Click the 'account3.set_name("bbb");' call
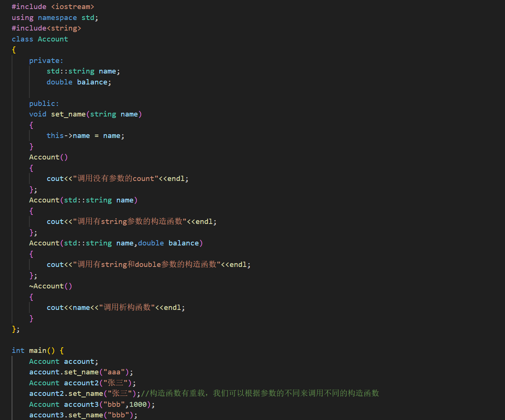Image resolution: width=505 pixels, height=420 pixels. 83,415
